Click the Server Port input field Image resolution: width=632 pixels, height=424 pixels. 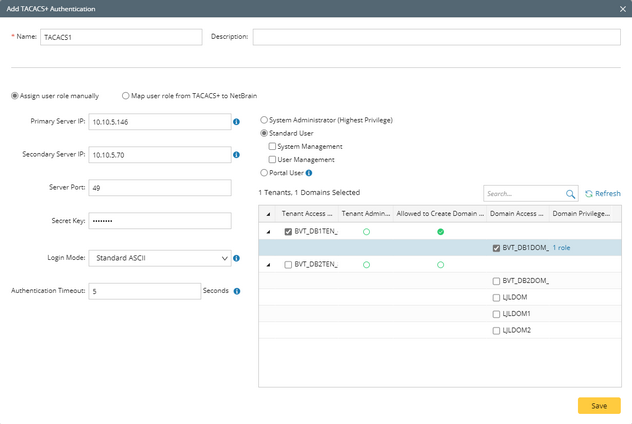click(x=160, y=188)
